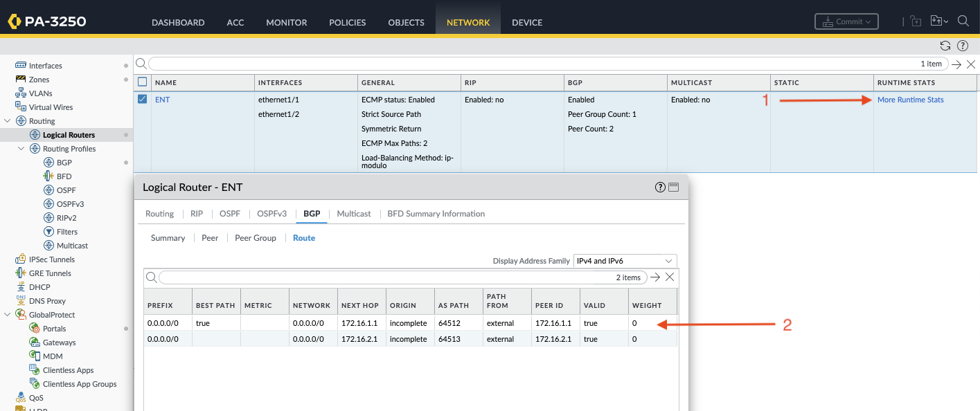Open help icon in Logical Router dialog

(660, 188)
